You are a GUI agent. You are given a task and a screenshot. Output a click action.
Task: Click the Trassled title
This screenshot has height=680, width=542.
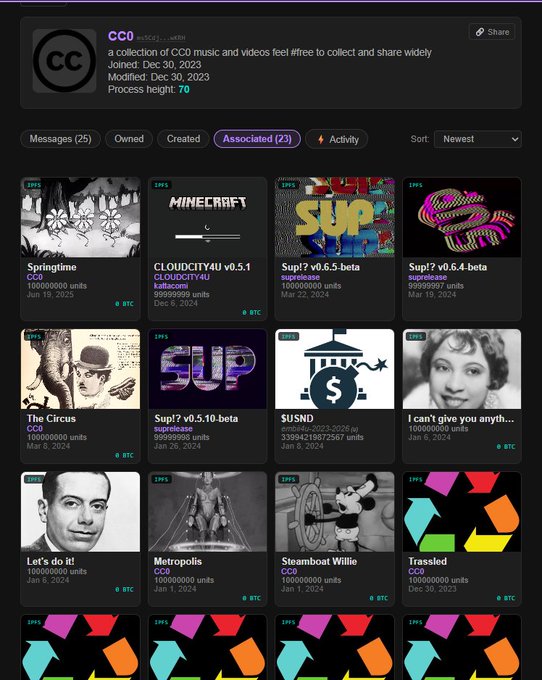coord(427,561)
